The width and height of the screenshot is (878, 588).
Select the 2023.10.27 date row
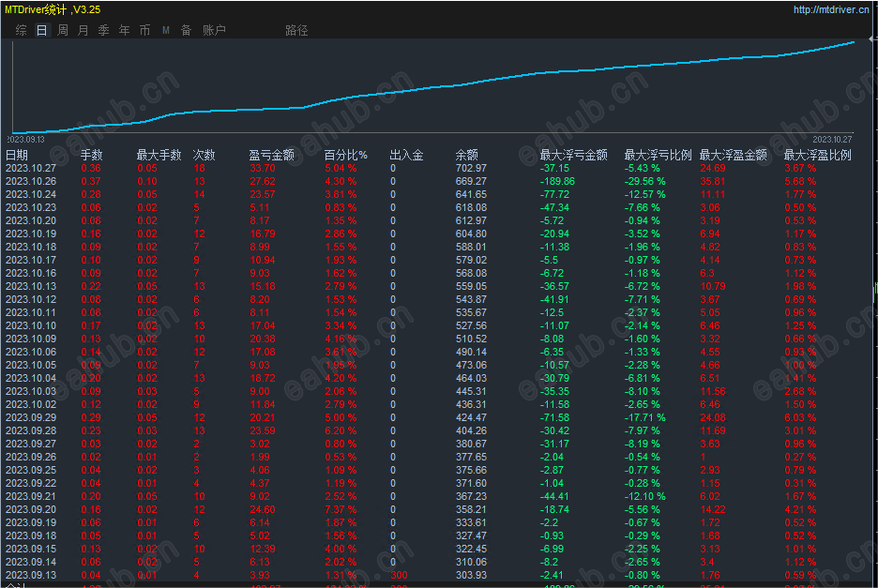pos(31,168)
